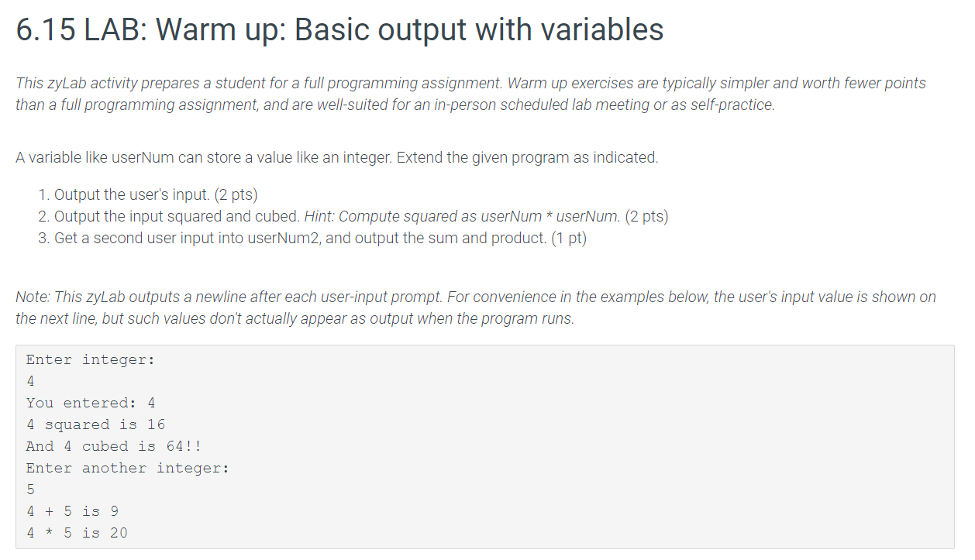Viewport: 975px width, 560px height.
Task: Click the '6.15 LAB: Warm up' heading
Action: pos(339,30)
